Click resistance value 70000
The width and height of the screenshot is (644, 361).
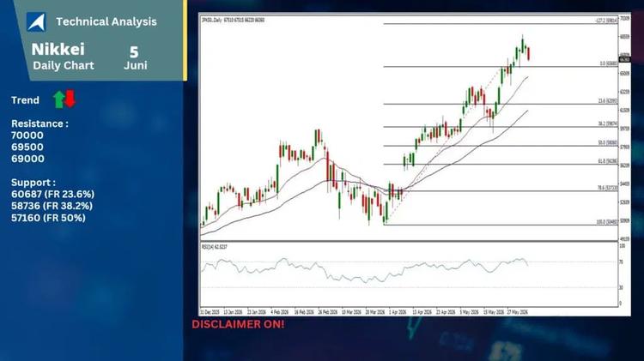coord(27,135)
